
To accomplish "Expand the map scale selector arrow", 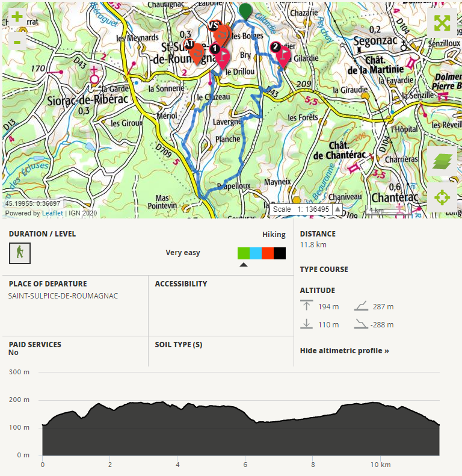I will [x=337, y=209].
